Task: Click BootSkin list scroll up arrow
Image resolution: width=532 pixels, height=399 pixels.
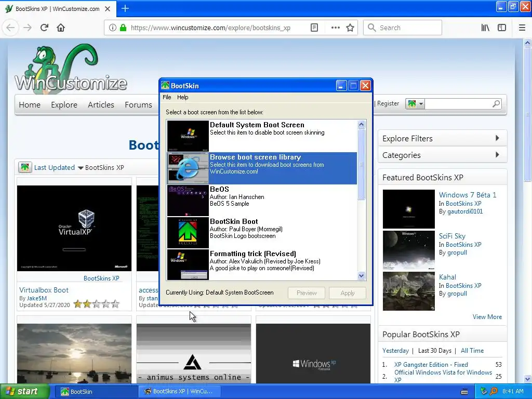Action: [x=362, y=125]
